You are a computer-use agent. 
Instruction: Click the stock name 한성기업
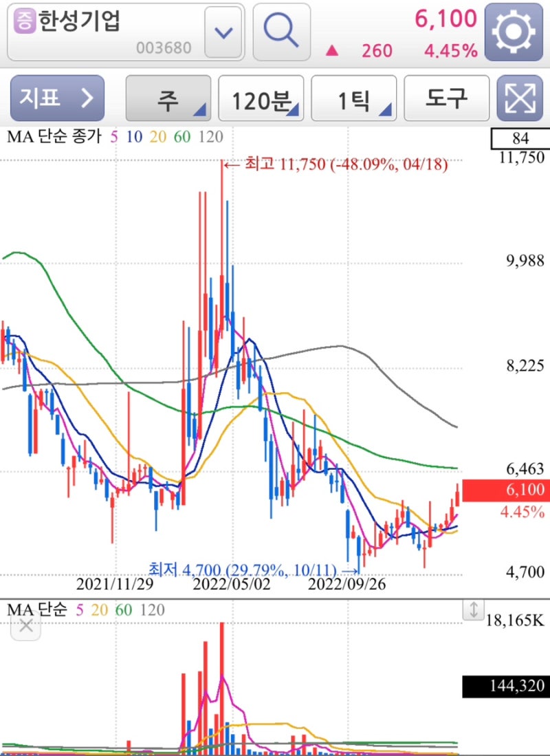click(x=79, y=21)
